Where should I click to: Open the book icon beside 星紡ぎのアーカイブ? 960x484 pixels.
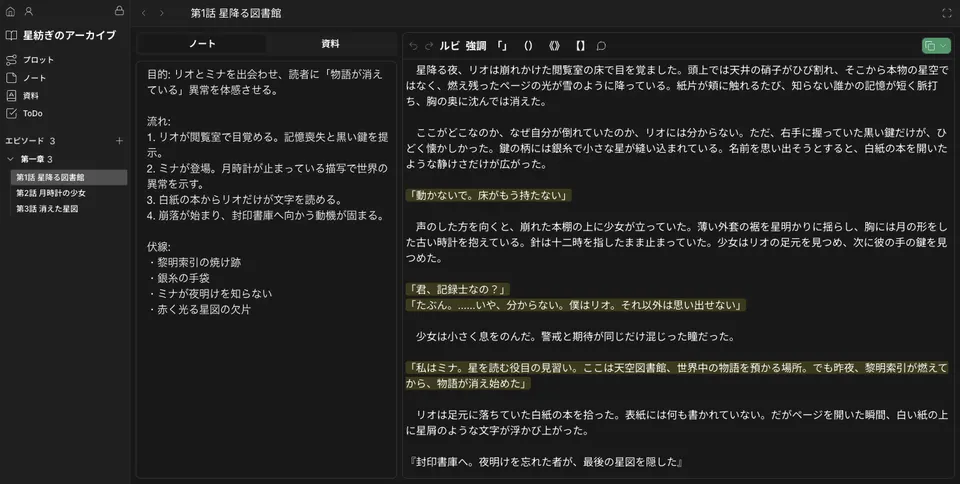pyautogui.click(x=11, y=35)
